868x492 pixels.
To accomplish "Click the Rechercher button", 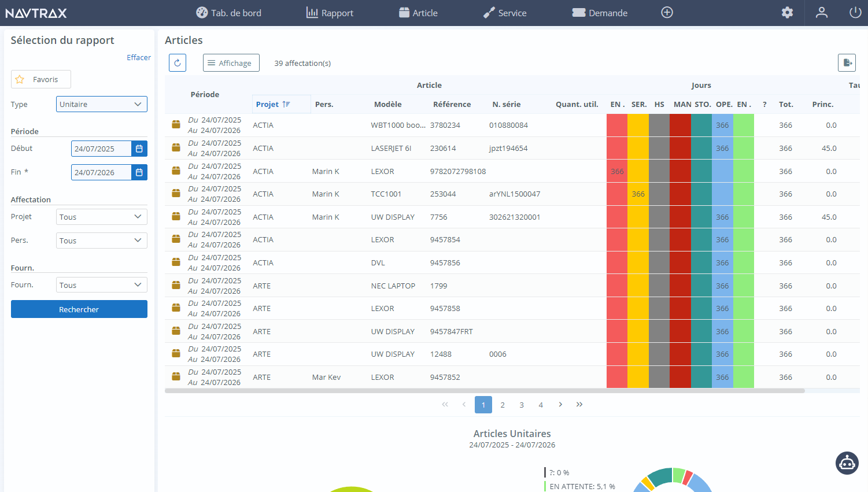I will point(79,309).
